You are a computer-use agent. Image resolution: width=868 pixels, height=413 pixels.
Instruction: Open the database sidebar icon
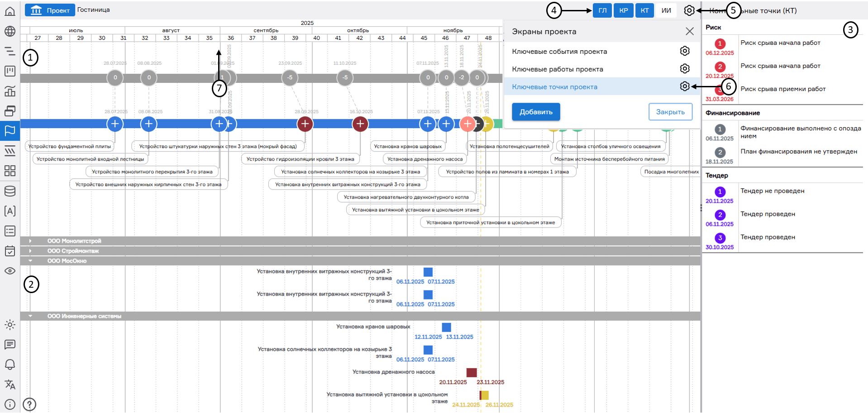click(10, 191)
